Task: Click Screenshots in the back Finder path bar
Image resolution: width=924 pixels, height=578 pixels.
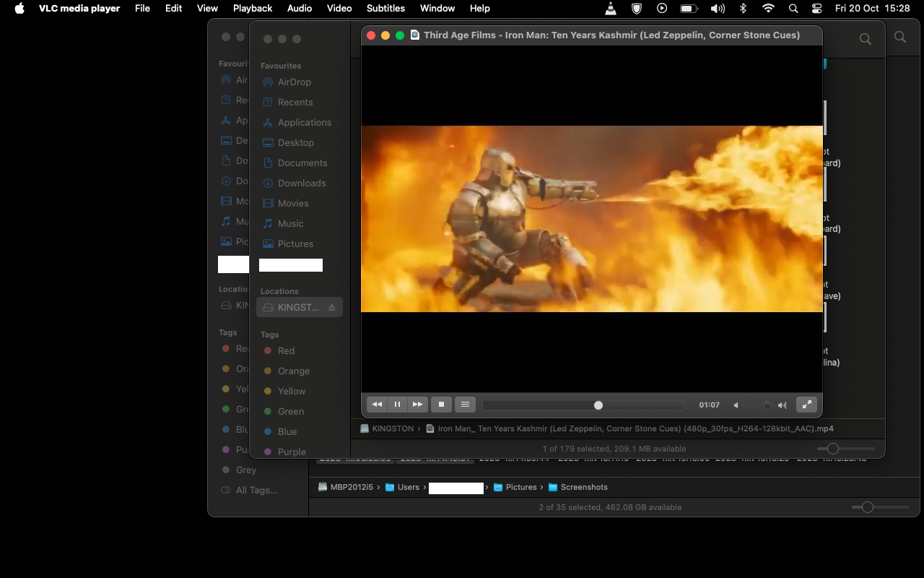Action: [578, 487]
